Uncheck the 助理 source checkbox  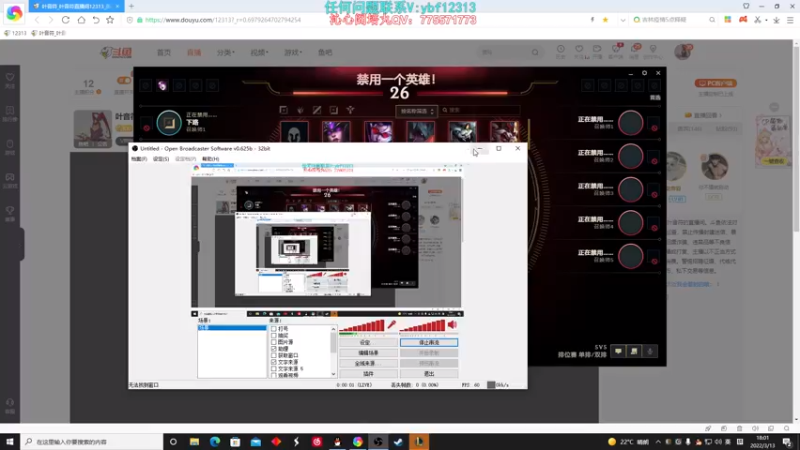point(274,348)
